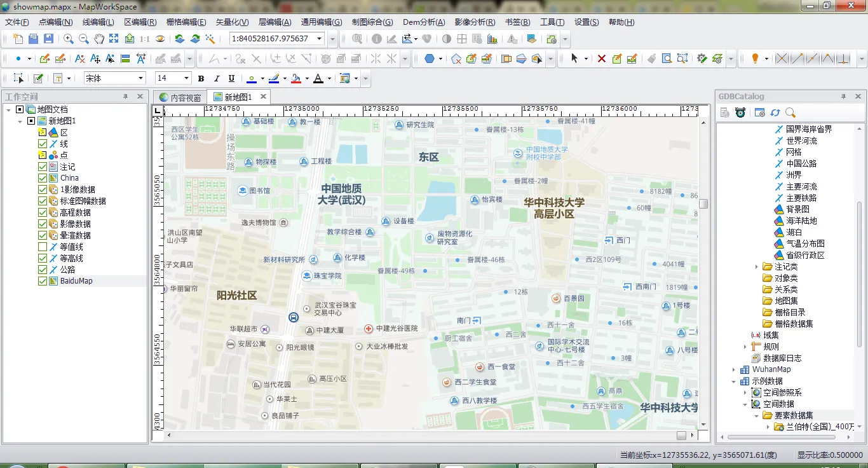Screen dimensions: 868x468
Task: Select the 栅格目录 folder in catalog
Action: tap(790, 312)
